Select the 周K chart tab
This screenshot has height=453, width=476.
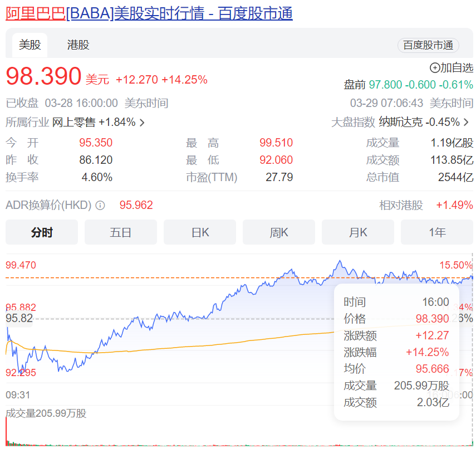pos(279,232)
